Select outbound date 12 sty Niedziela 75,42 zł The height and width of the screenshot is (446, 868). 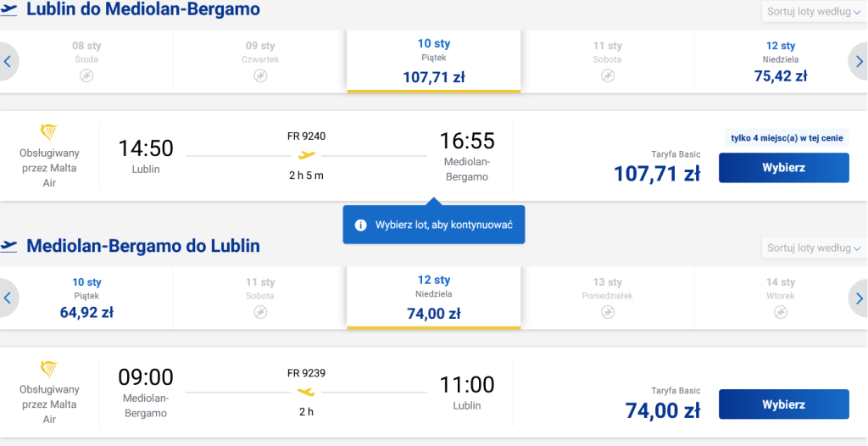[x=781, y=61]
